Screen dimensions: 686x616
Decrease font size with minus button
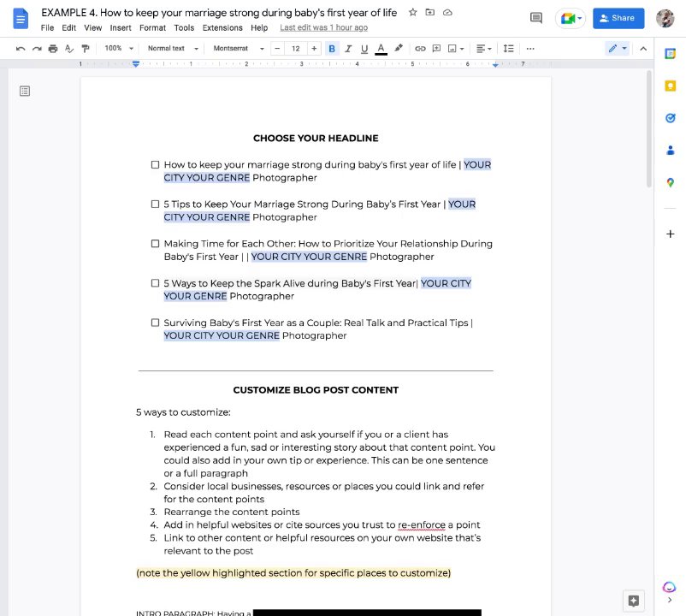[x=277, y=49]
